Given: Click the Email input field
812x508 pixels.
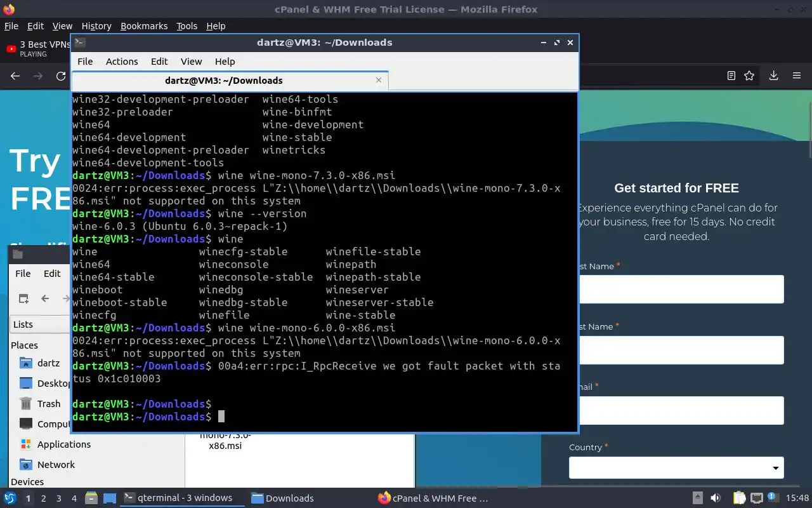Looking at the screenshot, I should tap(676, 410).
